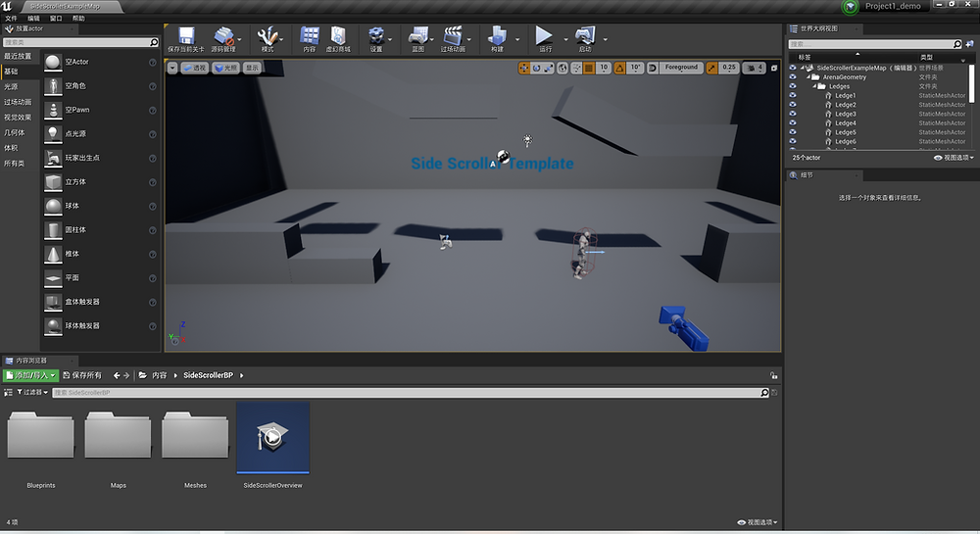Image resolution: width=980 pixels, height=534 pixels.
Task: Open the 过滤器 filters dropdown
Action: coord(32,392)
